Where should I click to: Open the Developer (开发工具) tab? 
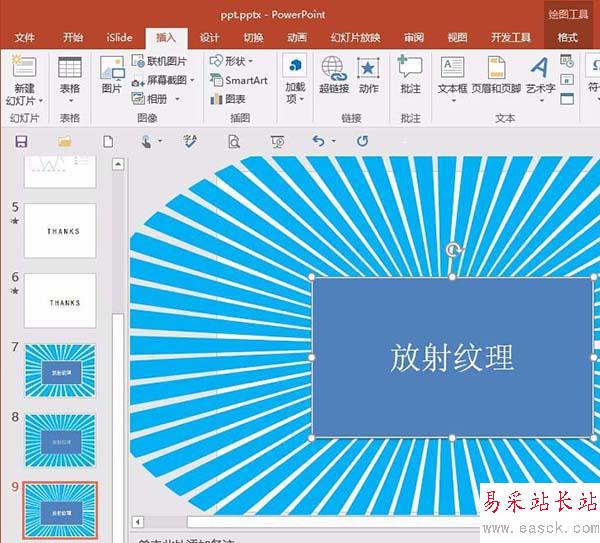point(510,38)
